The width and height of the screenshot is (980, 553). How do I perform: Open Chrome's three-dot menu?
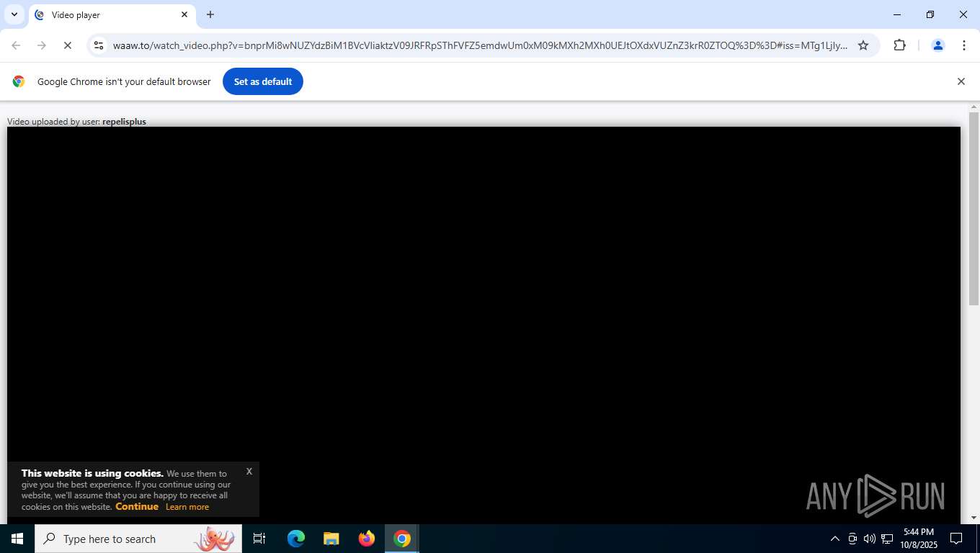[964, 45]
